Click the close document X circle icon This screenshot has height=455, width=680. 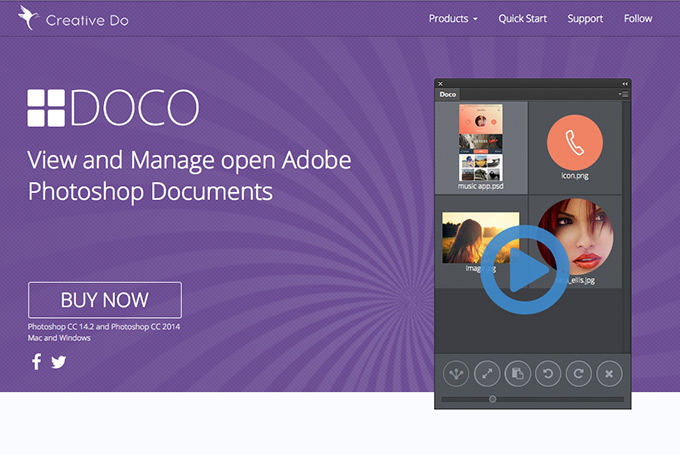609,373
